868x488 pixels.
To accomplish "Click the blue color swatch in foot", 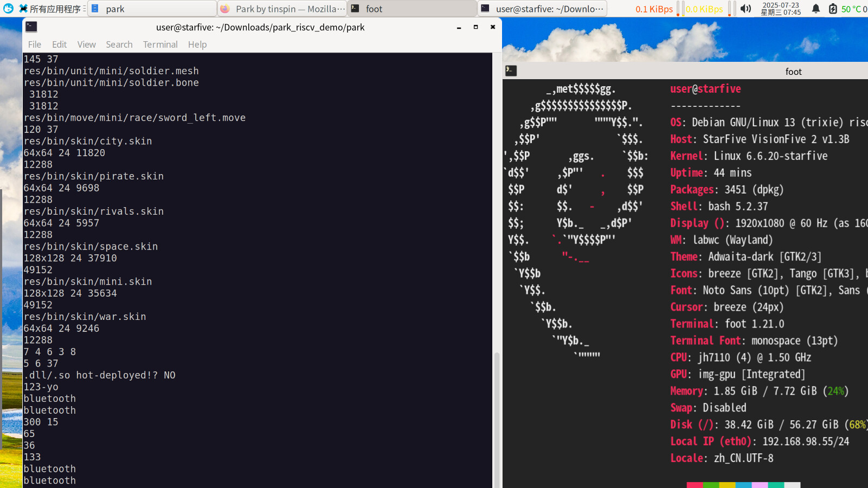I will [743, 485].
